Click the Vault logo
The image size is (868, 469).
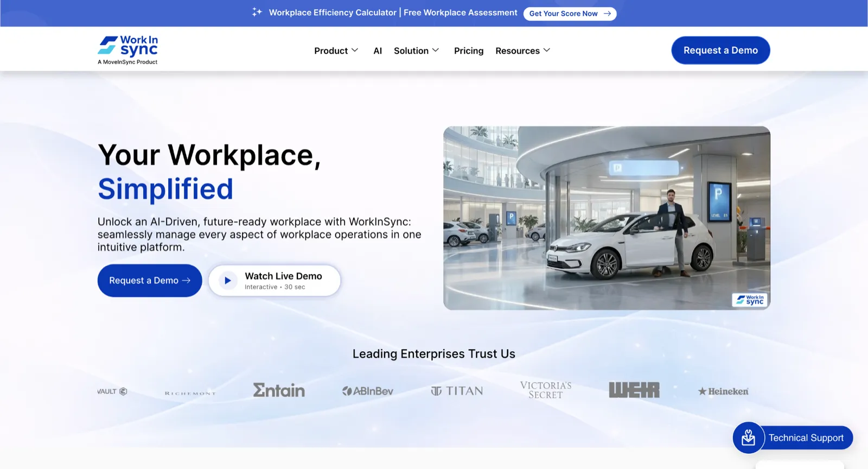[x=112, y=391]
